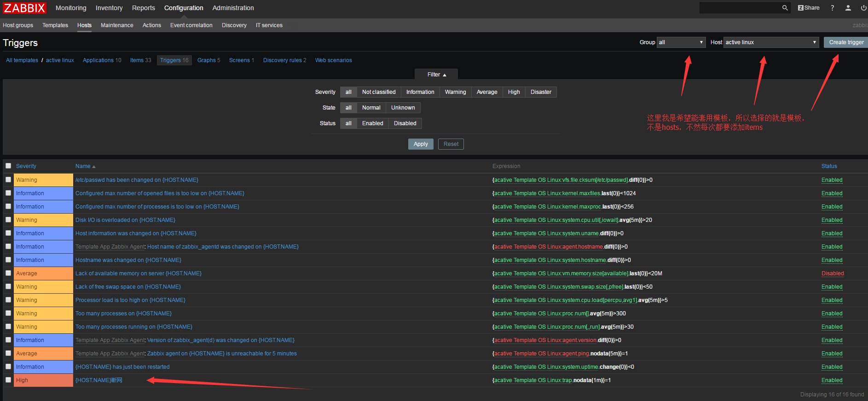Sort triggers by Severity column
Screen dimensions: 868x401
26,166
